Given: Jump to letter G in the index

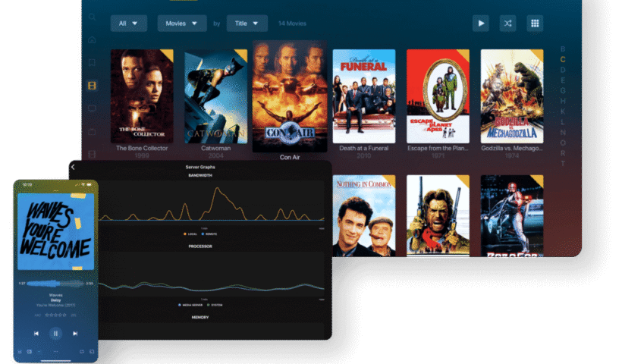Looking at the screenshot, I should coord(563,90).
